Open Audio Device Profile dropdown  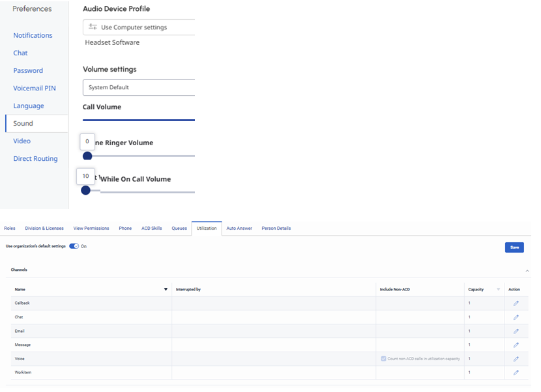coord(139,27)
